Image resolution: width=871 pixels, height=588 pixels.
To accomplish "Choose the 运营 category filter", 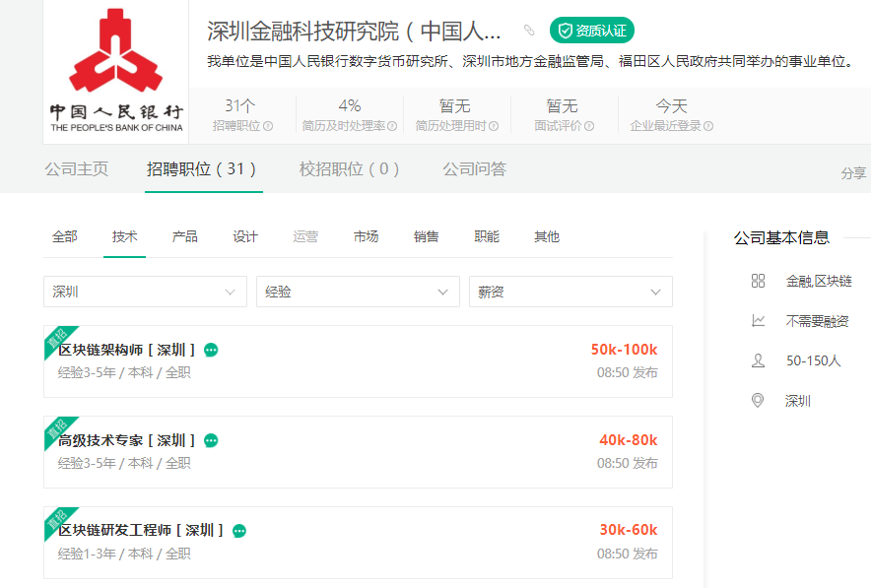I will [x=305, y=236].
